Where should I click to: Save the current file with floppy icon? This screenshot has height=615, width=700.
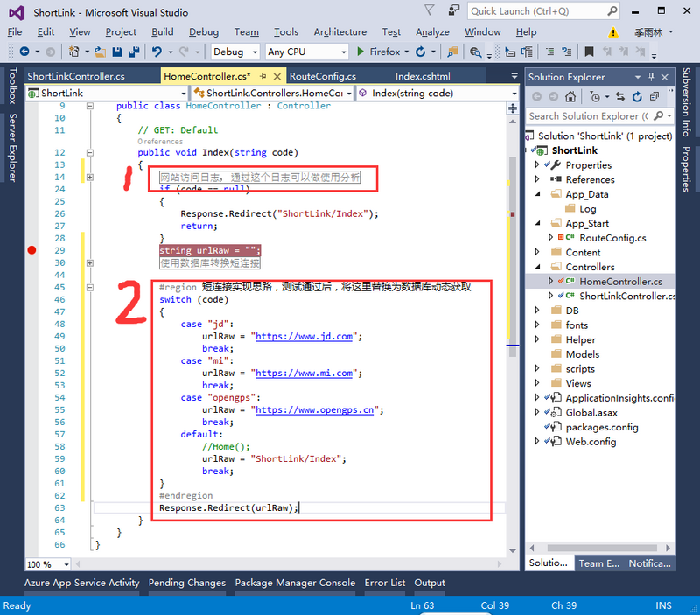[x=117, y=52]
